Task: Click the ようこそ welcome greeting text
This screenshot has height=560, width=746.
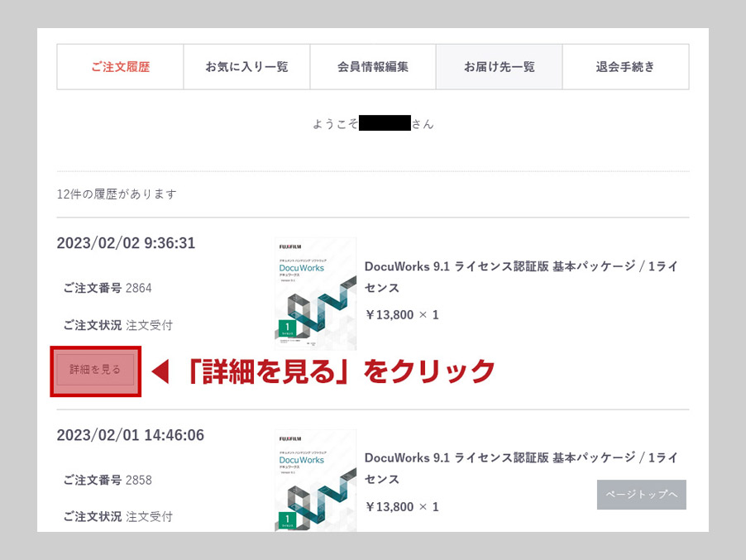Action: click(373, 124)
